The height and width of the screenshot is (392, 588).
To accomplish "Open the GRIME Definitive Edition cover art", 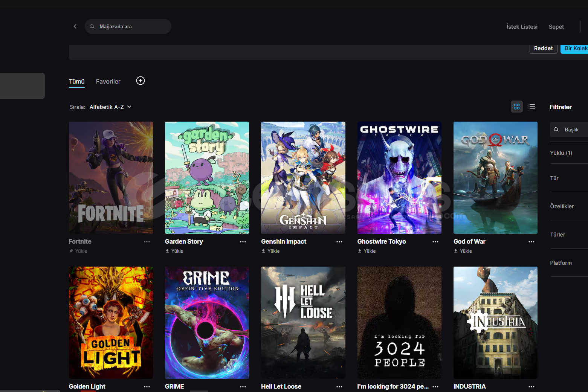I will tap(207, 323).
